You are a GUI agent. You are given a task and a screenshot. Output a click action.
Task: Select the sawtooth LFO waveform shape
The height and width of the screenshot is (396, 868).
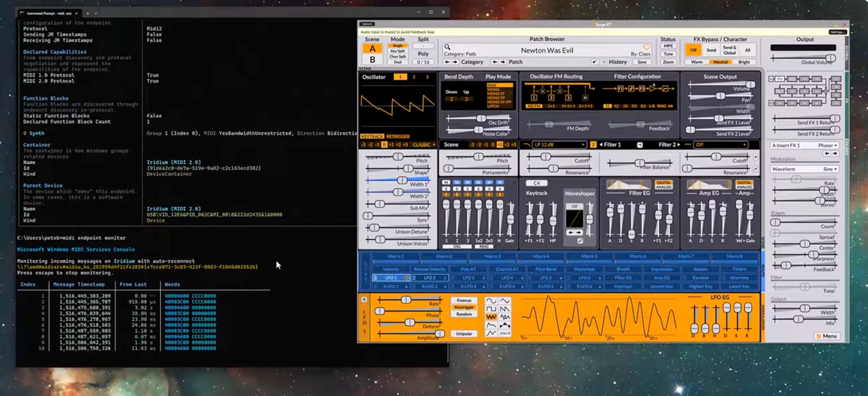[505, 309]
